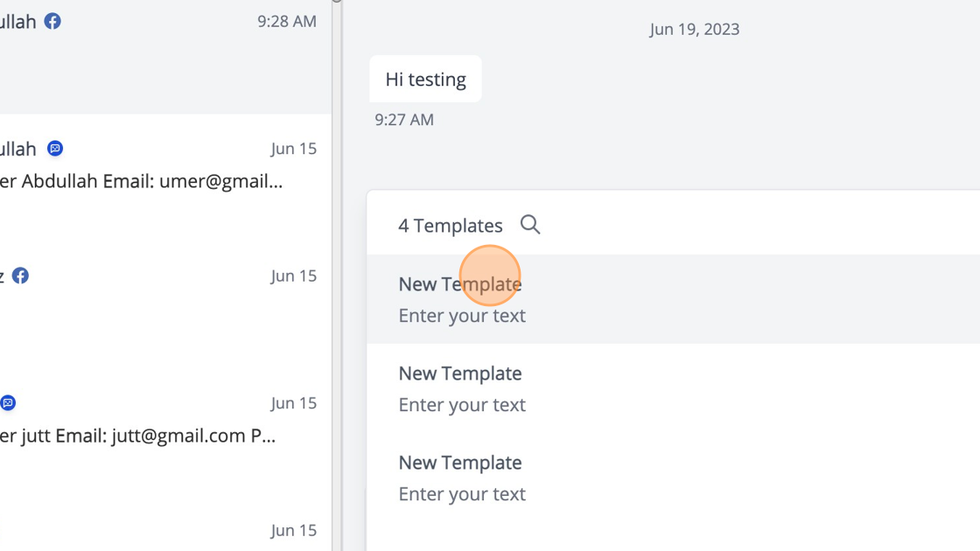Click the template search magnifier icon
The width and height of the screenshot is (980, 551).
530,225
